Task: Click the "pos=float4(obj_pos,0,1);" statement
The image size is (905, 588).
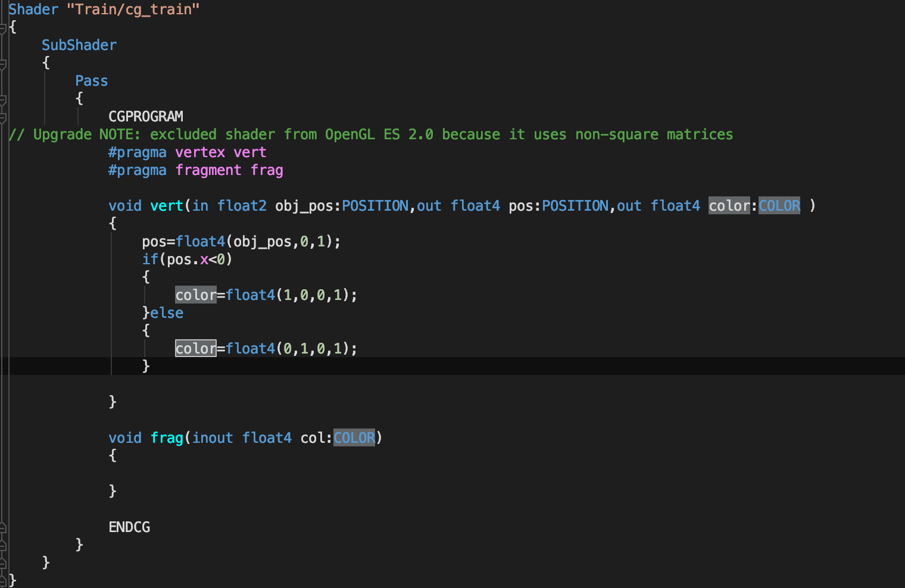Action: point(241,242)
